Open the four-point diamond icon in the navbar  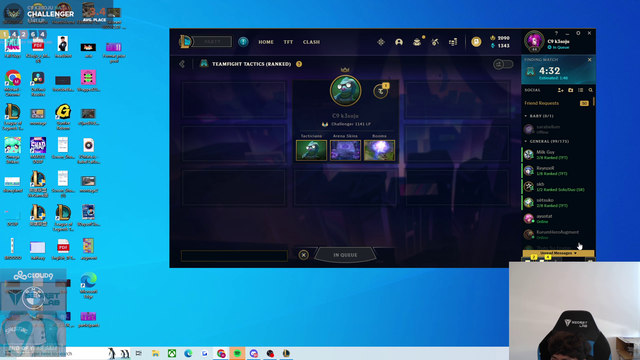(x=381, y=42)
